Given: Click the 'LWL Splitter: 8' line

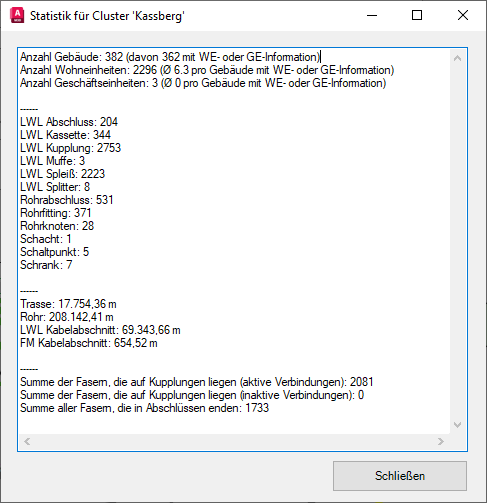Looking at the screenshot, I should point(55,187).
